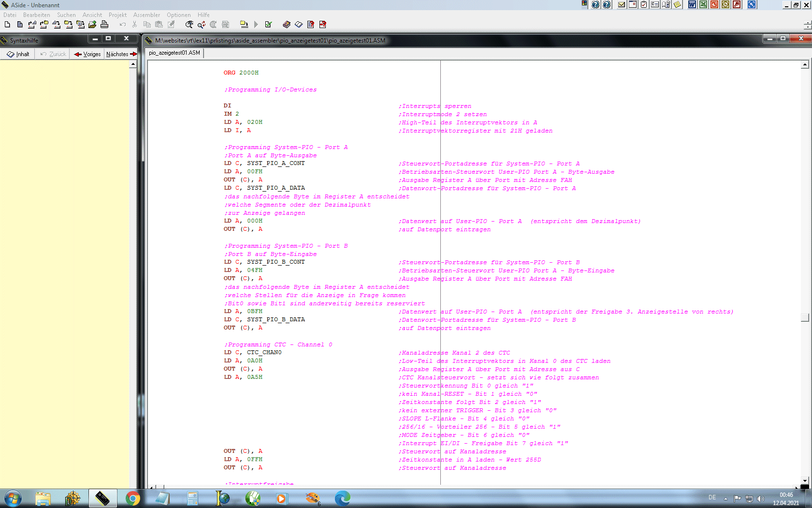Viewport: 812px width, 508px height.
Task: Paste clipboard via toolbar icon
Action: point(159,25)
